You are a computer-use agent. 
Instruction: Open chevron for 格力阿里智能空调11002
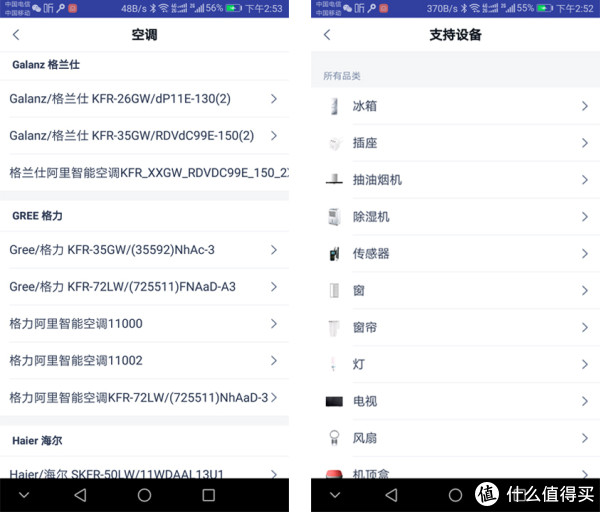[x=274, y=360]
